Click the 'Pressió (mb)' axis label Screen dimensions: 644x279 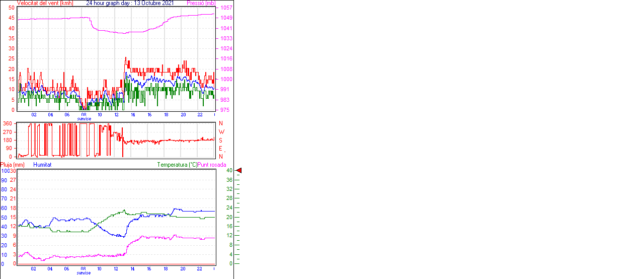tap(203, 3)
